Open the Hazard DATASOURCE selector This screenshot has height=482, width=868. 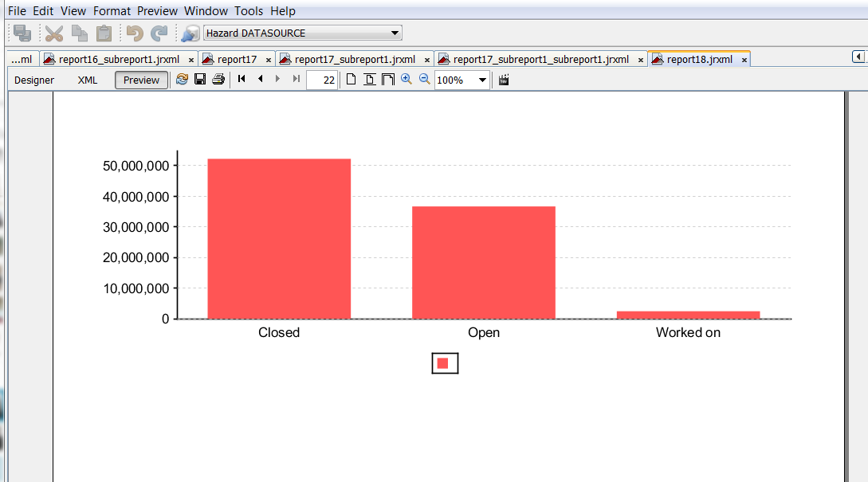[x=395, y=33]
